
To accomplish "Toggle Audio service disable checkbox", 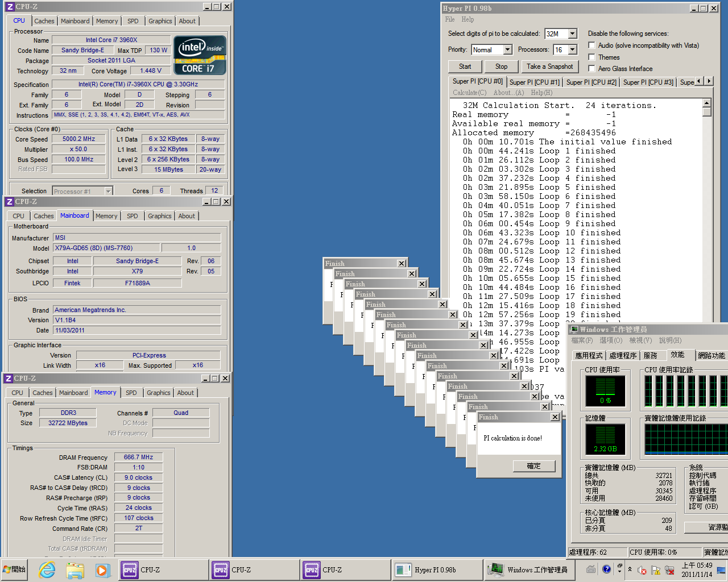I will click(x=592, y=45).
